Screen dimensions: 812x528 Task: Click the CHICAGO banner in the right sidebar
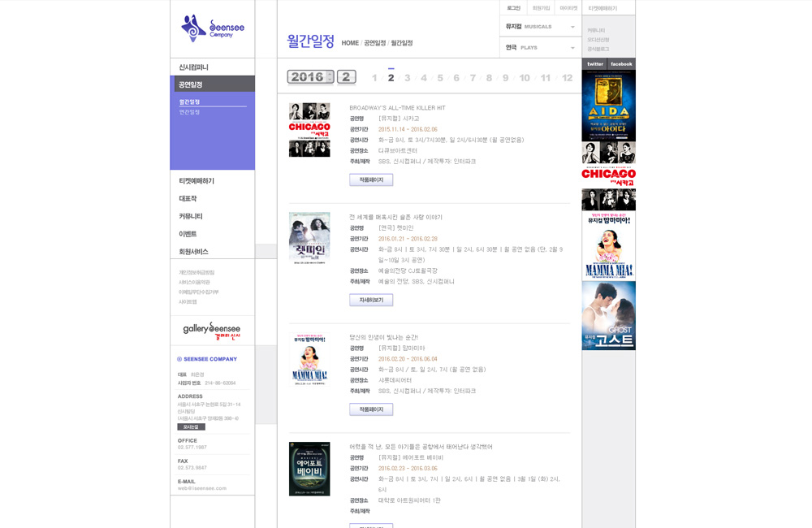[608, 176]
